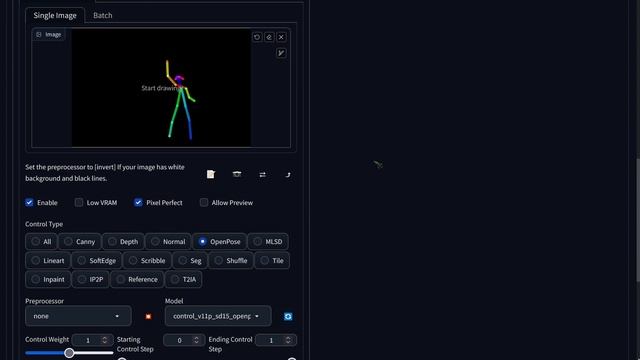Click the webcam camera icon

coord(237,174)
